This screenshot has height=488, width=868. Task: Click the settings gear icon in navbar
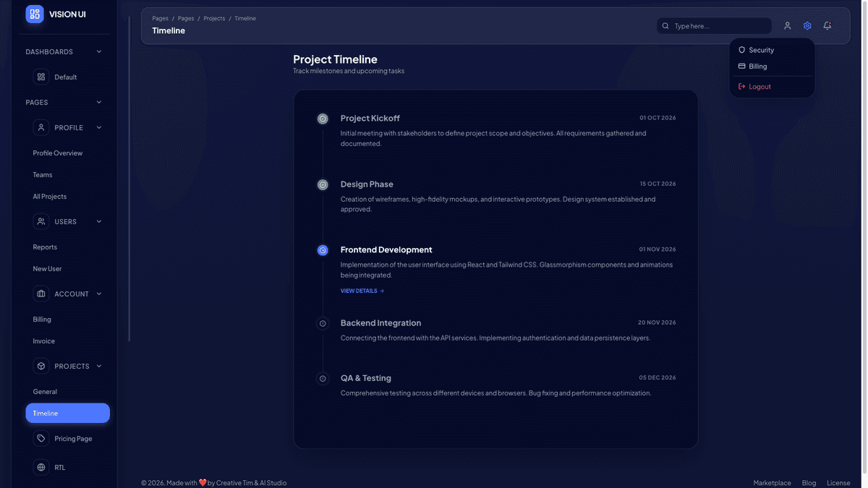pos(807,25)
